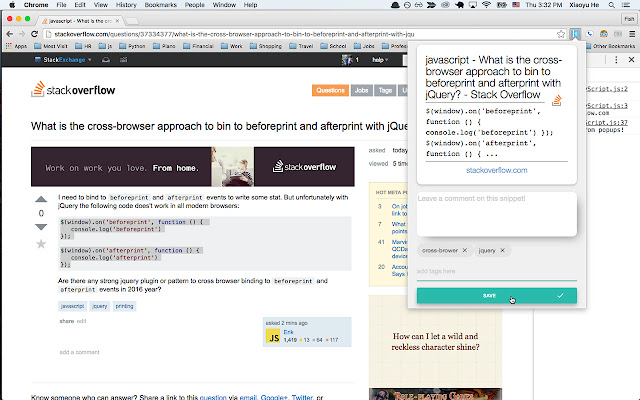
Task: Open the Apple menu
Action: pyautogui.click(x=12, y=5)
